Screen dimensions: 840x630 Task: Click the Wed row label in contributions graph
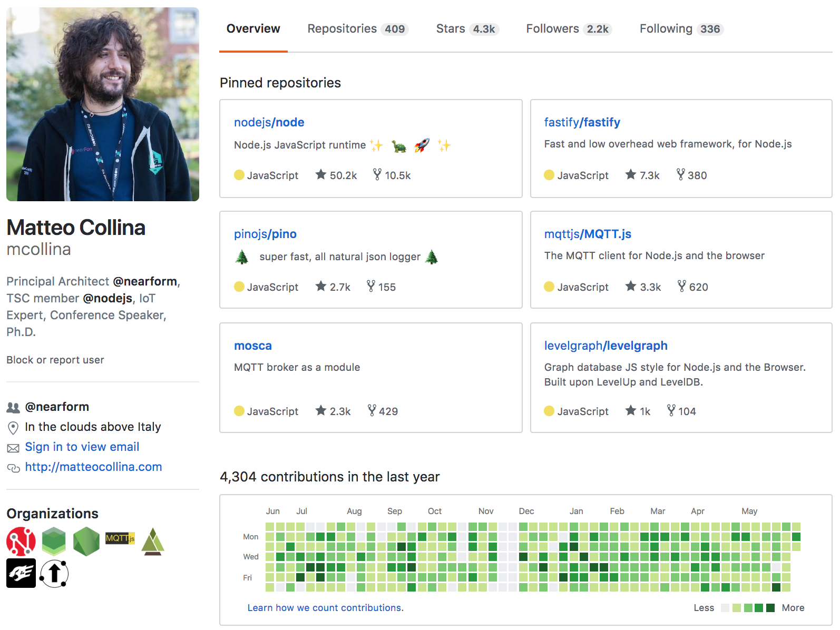(x=251, y=557)
